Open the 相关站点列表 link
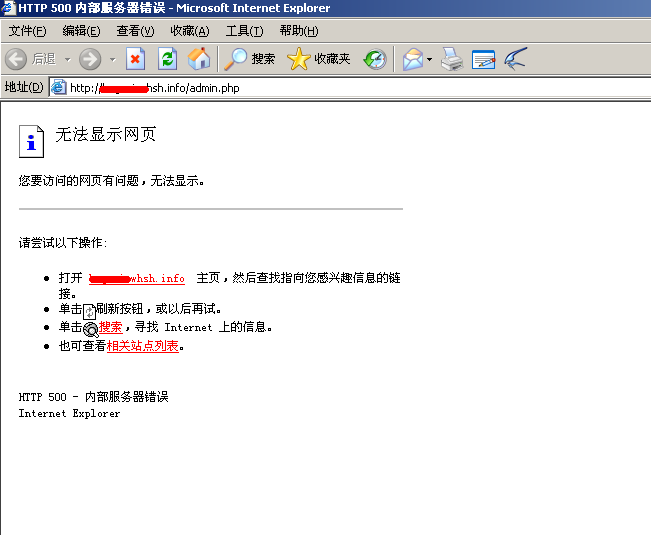The height and width of the screenshot is (535, 651). tap(142, 346)
